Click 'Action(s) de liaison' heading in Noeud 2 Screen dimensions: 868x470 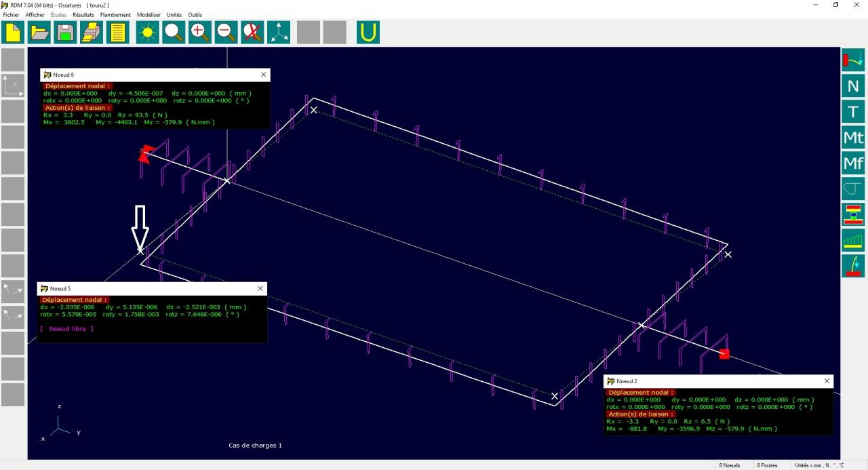pyautogui.click(x=641, y=414)
